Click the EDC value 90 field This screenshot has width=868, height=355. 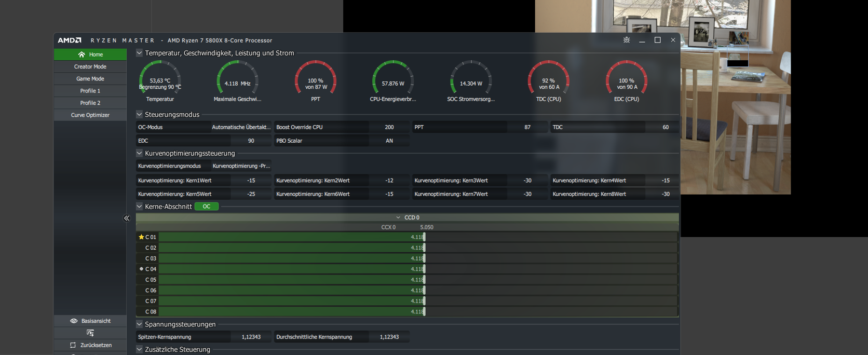coord(251,141)
